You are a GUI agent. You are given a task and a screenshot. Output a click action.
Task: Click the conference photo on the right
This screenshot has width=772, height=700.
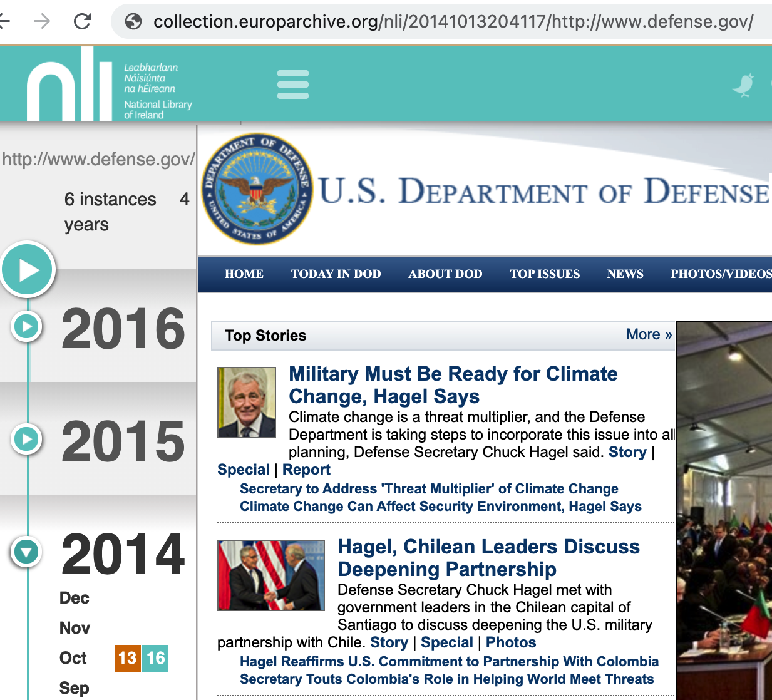click(x=724, y=510)
